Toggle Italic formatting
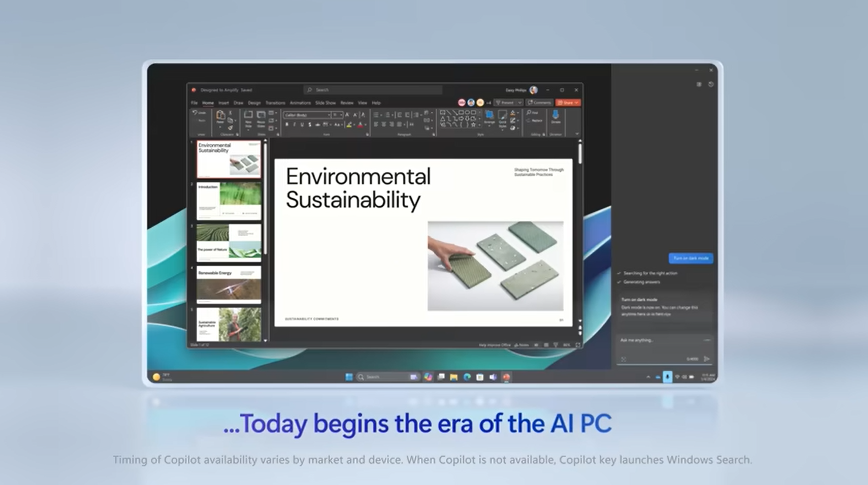 [294, 125]
